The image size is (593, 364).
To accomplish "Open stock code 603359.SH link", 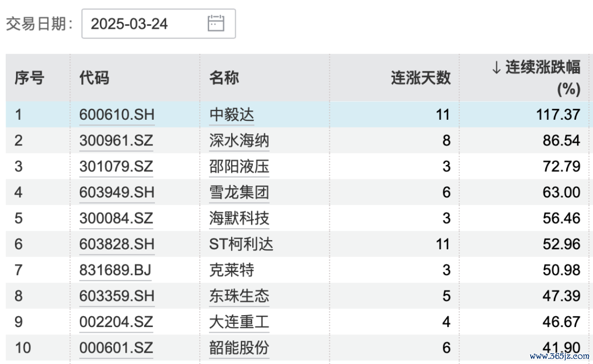I will [x=117, y=296].
